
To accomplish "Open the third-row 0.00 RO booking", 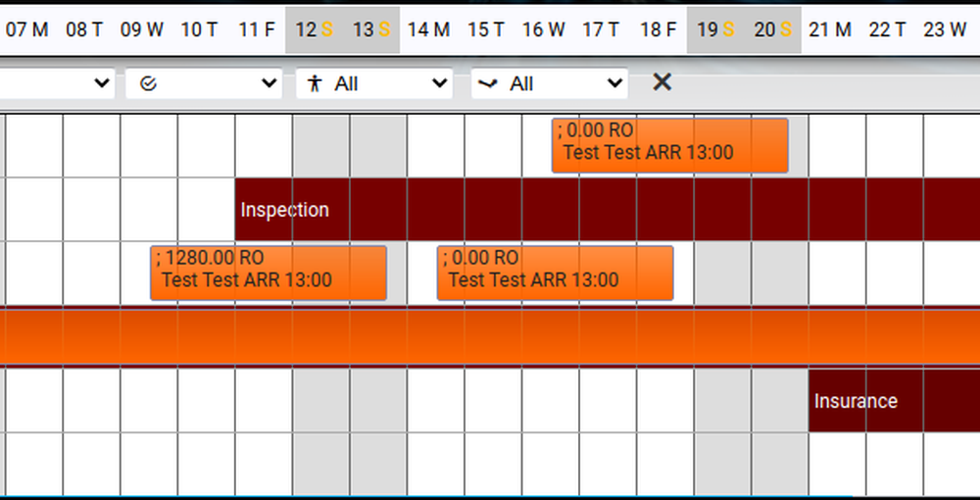I will pyautogui.click(x=555, y=274).
